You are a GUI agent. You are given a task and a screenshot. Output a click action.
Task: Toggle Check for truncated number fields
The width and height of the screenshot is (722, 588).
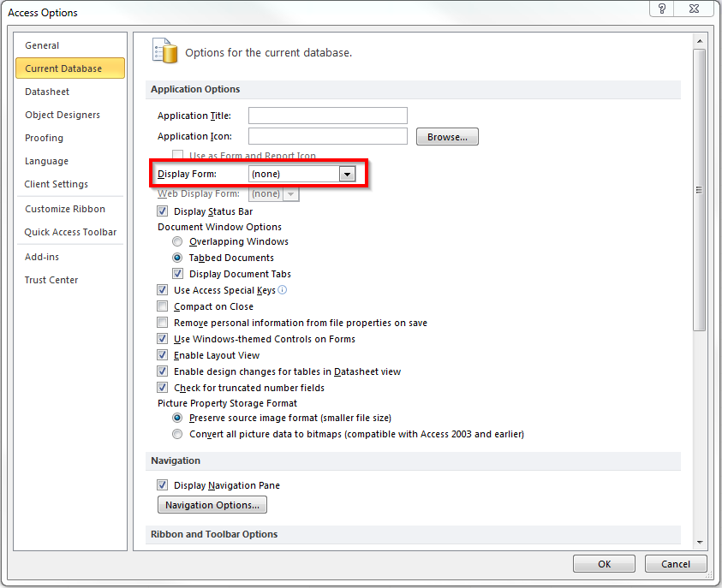click(x=162, y=388)
